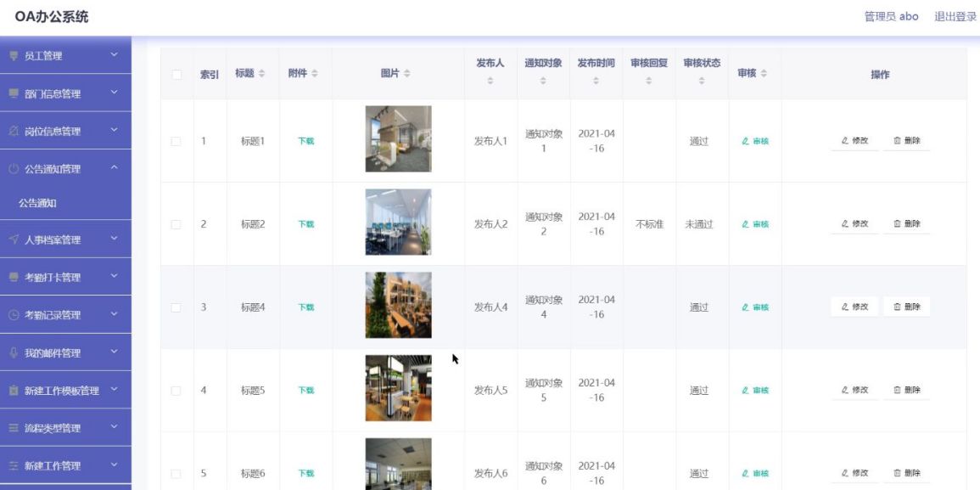Image resolution: width=980 pixels, height=490 pixels.
Task: Click 删除 for row 标题1
Action: click(907, 141)
